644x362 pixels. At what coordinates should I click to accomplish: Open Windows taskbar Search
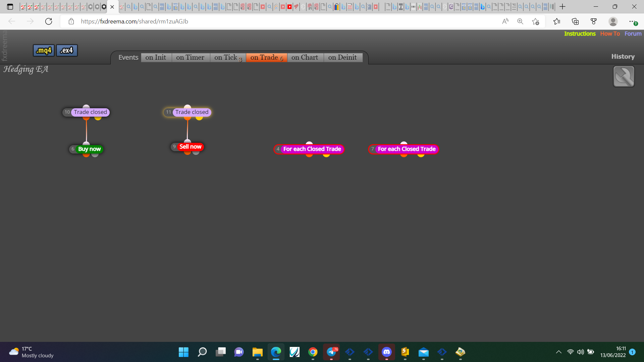(x=202, y=352)
